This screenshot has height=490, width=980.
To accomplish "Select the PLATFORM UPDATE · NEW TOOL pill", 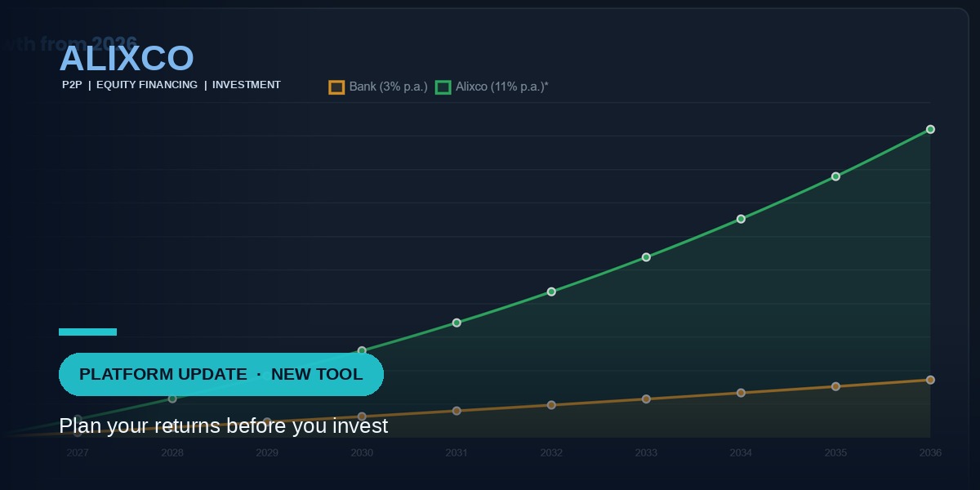I will tap(221, 374).
